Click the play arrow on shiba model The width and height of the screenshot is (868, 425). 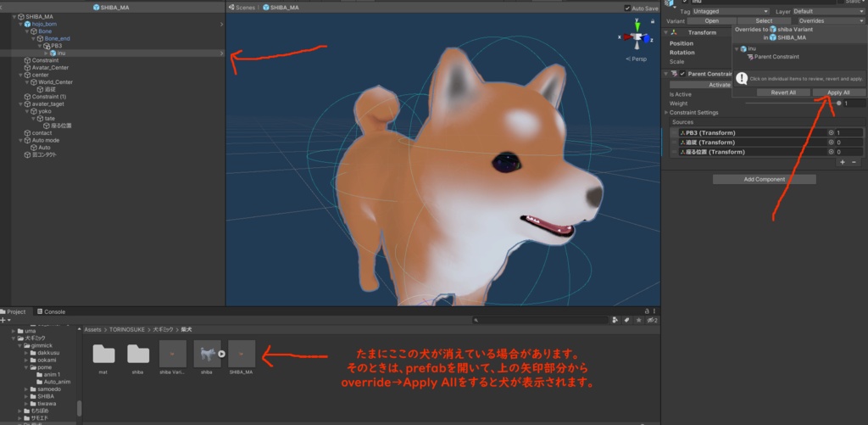(x=221, y=354)
